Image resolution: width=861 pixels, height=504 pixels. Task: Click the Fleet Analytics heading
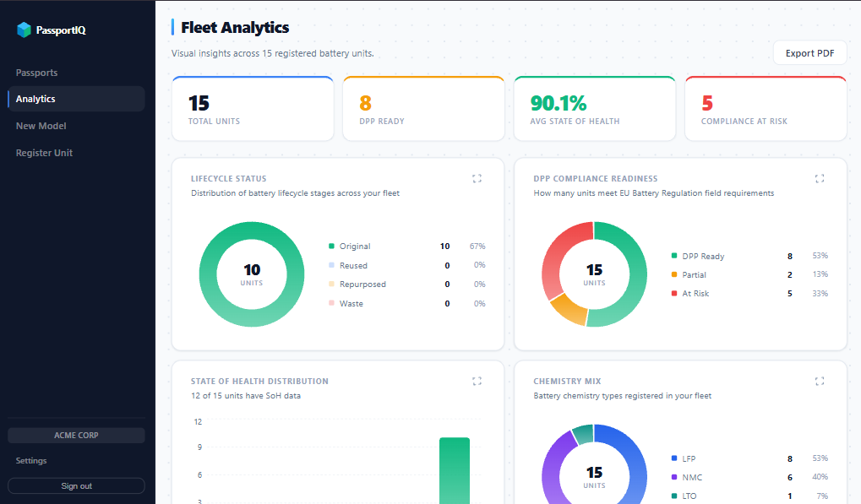tap(235, 27)
